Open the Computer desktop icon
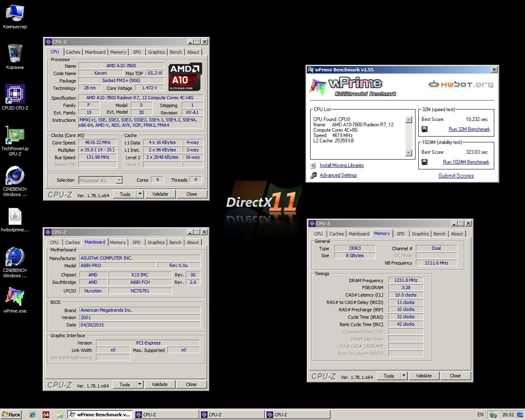Screen dimensions: 525x420 (x=15, y=17)
